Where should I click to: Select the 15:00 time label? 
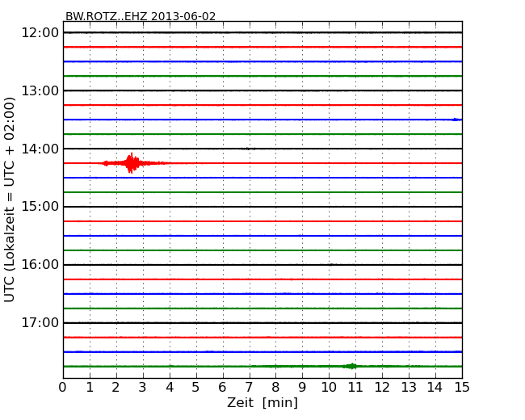pos(40,207)
